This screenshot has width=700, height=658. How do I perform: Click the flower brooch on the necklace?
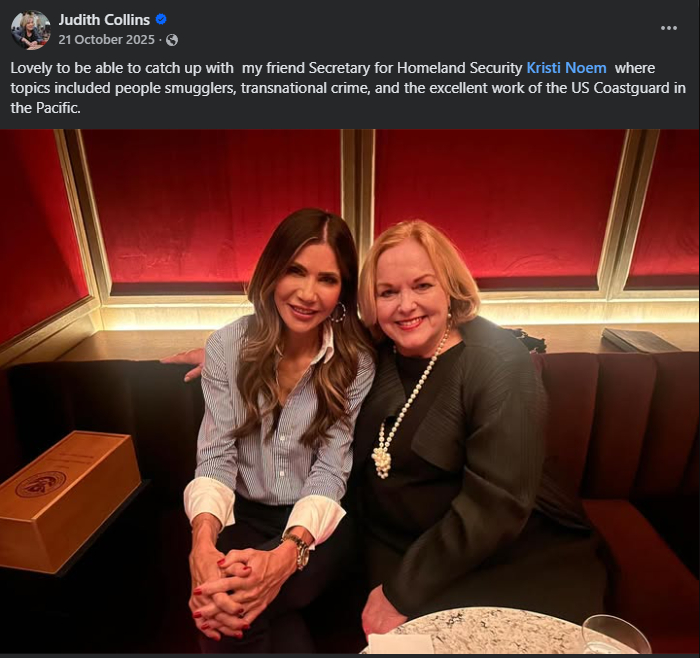click(x=381, y=460)
